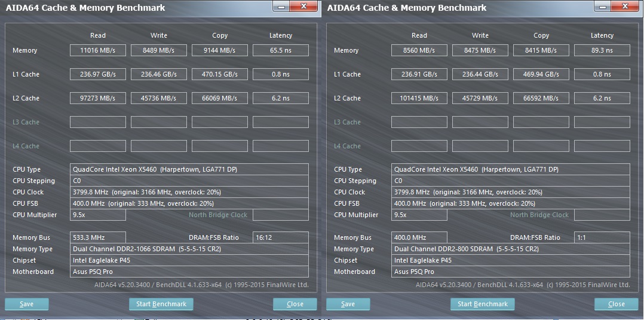Viewport: 644px width, 320px height.
Task: Select the 101415 MB/s L2 read value
Action: (x=419, y=98)
